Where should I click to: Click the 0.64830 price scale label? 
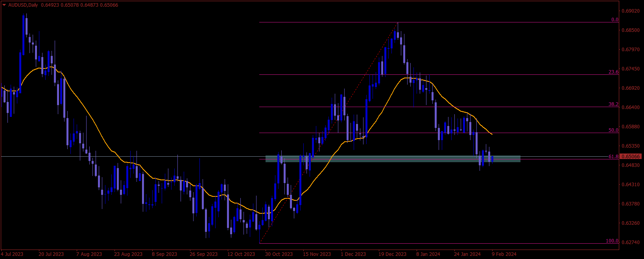[631, 165]
